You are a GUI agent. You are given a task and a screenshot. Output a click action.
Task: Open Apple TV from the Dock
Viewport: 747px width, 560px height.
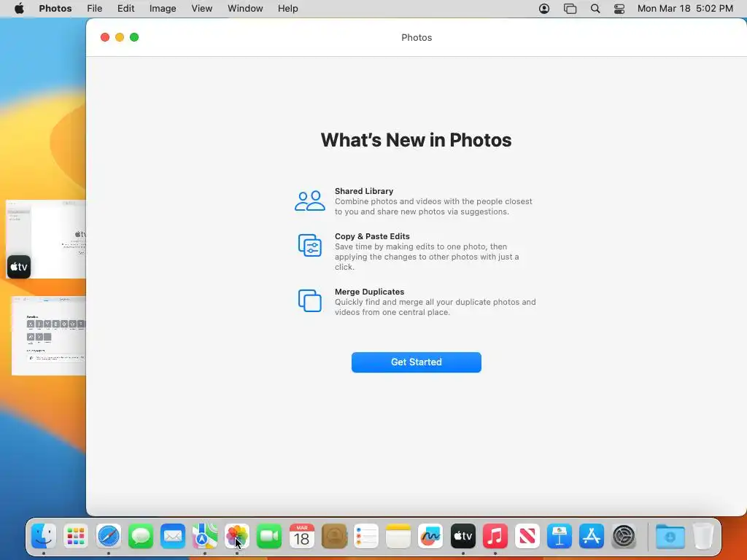tap(462, 537)
